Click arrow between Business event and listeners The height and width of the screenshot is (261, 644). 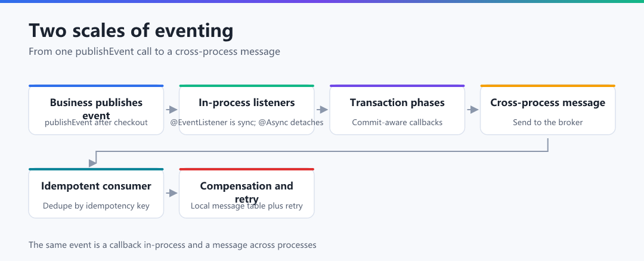click(172, 110)
